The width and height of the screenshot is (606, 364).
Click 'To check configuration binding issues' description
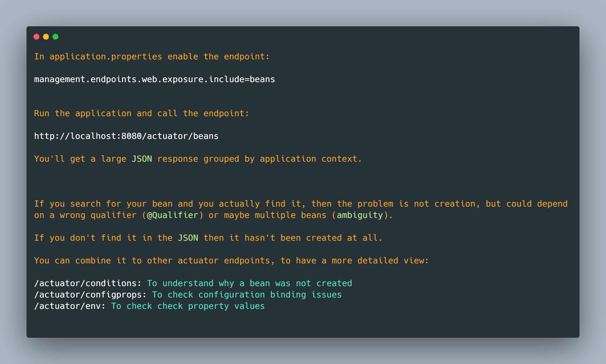click(x=247, y=295)
